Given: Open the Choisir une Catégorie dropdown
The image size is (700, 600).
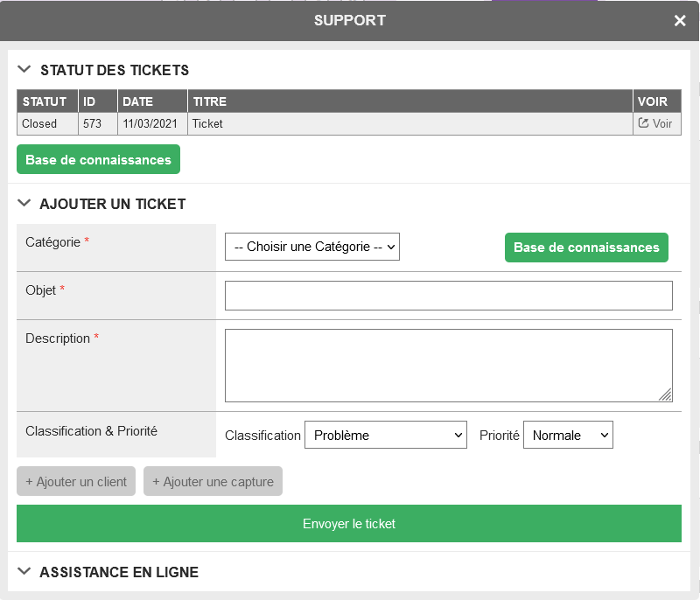Looking at the screenshot, I should 312,247.
